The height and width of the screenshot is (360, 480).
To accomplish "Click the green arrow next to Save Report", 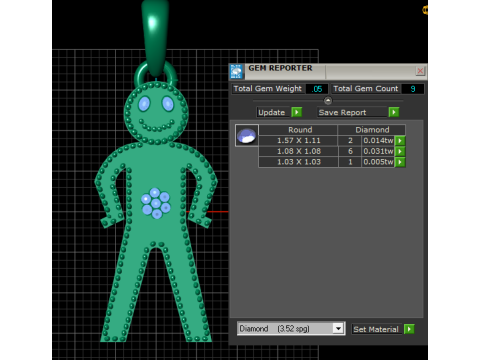I will 394,112.
